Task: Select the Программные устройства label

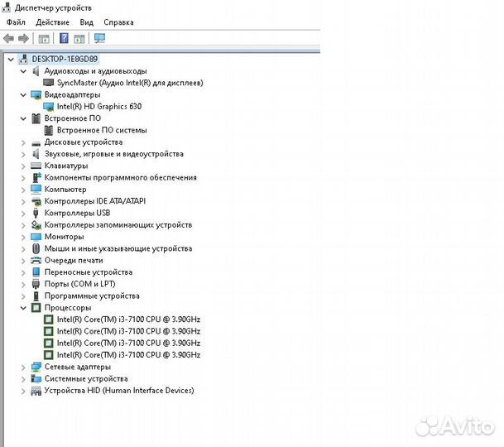Action: coord(92,296)
